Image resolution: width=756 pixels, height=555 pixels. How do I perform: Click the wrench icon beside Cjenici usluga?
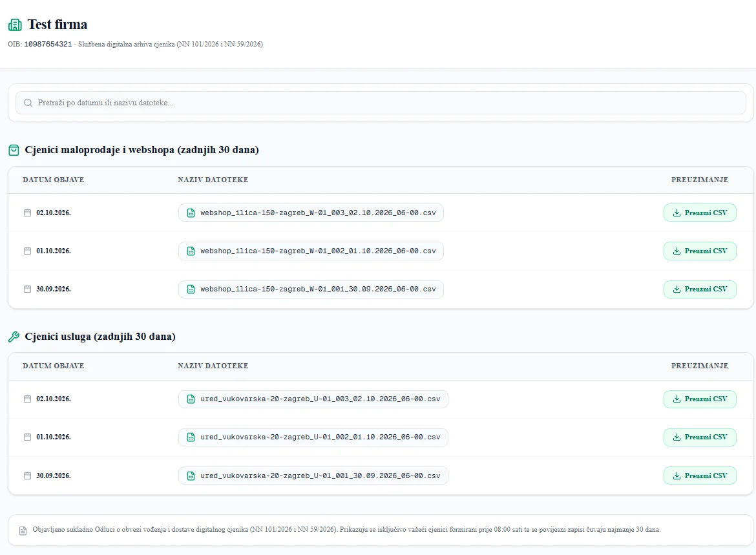(x=14, y=337)
